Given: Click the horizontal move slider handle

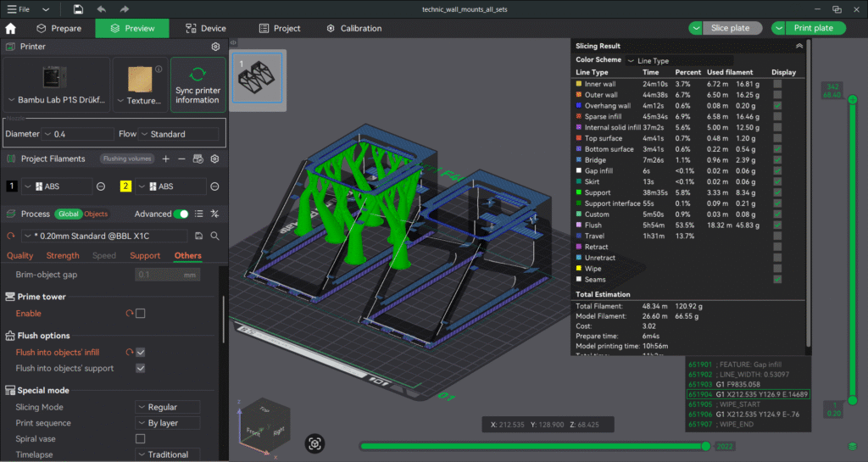Looking at the screenshot, I should click(x=706, y=446).
